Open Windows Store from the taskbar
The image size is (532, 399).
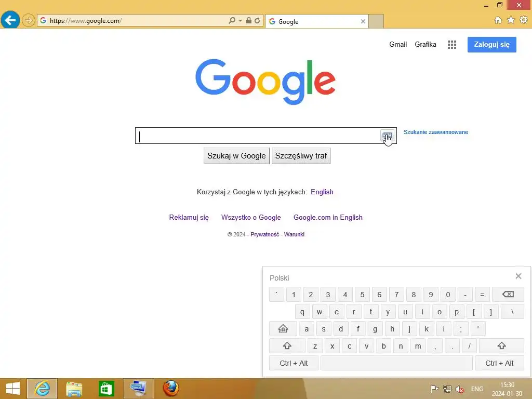pyautogui.click(x=106, y=389)
